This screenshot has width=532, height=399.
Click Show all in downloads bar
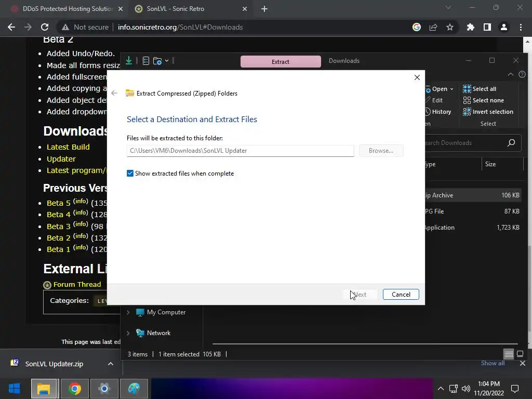point(493,363)
